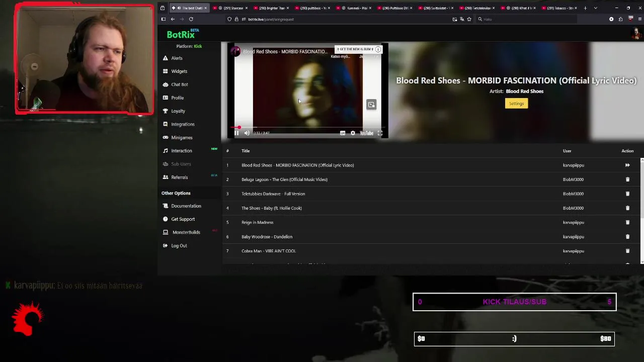Reload the page in browser

coord(191,19)
